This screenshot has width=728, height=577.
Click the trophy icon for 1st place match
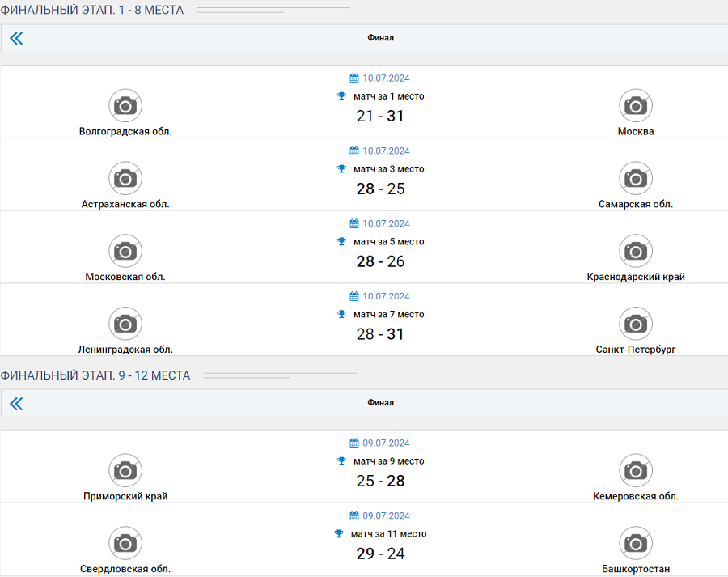[341, 96]
